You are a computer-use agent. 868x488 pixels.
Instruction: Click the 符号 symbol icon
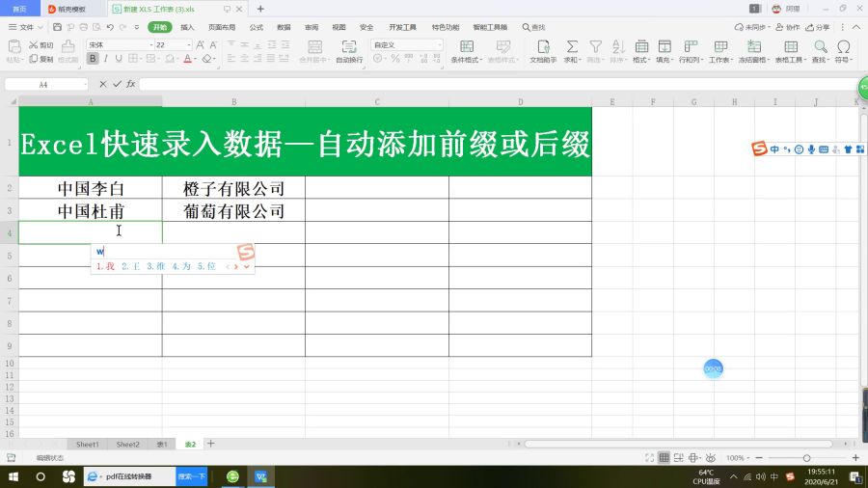click(843, 46)
